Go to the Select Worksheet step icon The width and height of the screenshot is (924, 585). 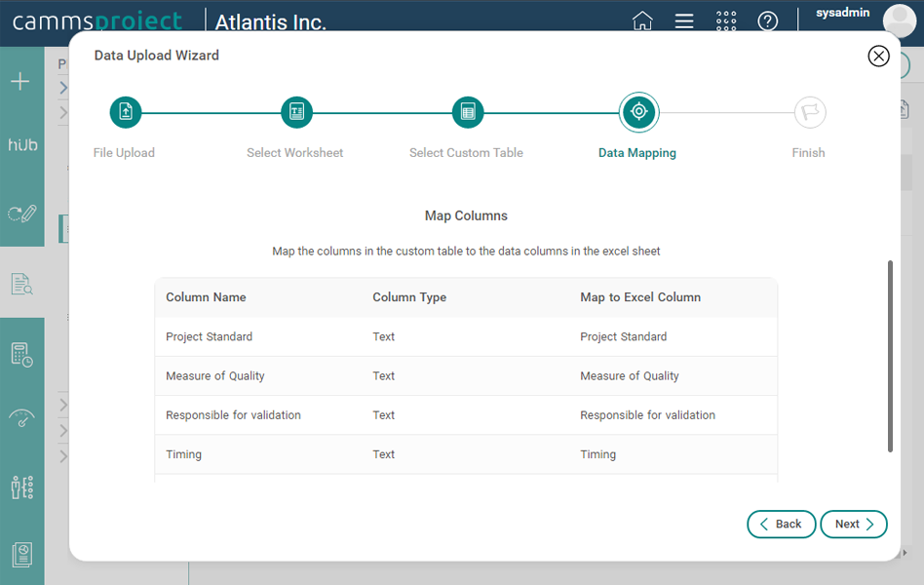297,112
